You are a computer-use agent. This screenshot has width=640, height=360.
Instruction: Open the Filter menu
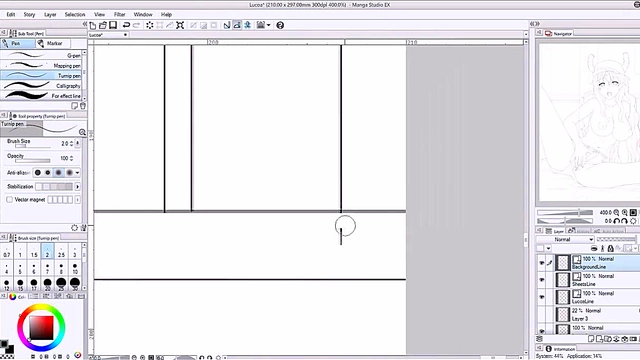click(x=120, y=14)
